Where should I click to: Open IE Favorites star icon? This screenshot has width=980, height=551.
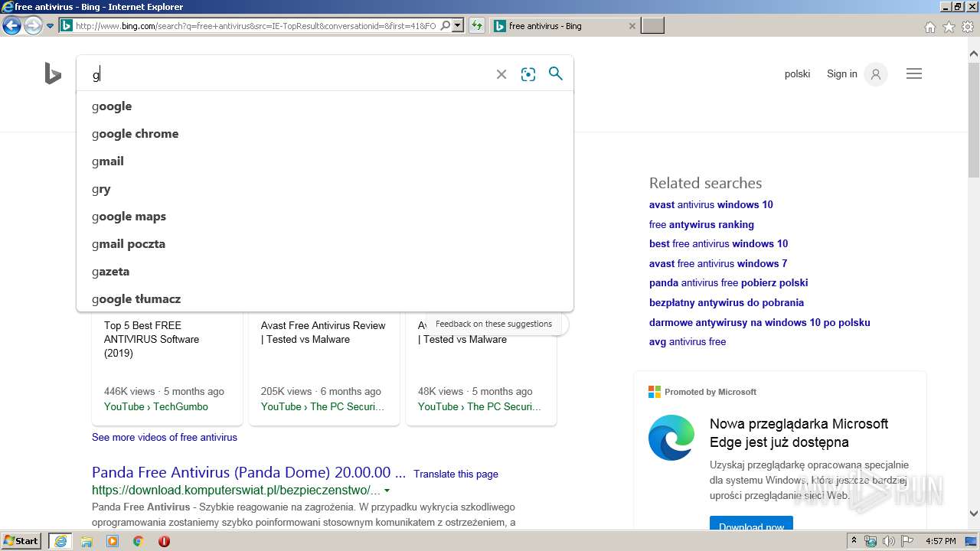tap(949, 27)
